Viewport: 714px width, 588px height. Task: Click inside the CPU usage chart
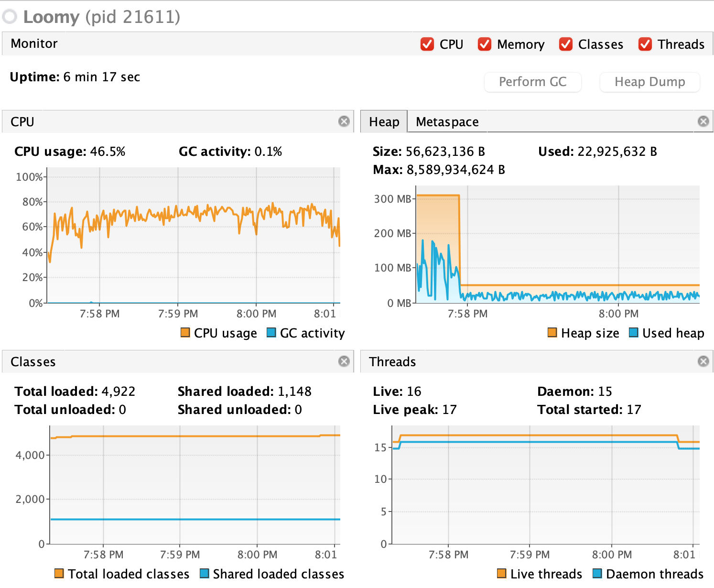point(194,253)
